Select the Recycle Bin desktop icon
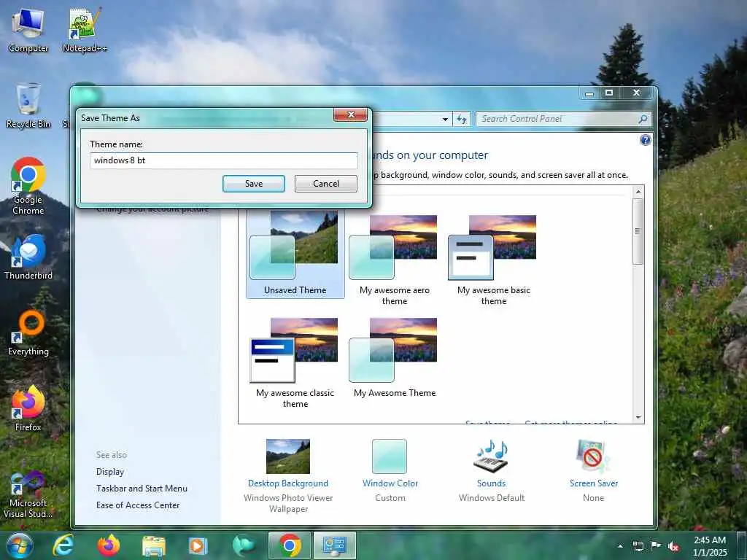This screenshot has width=747, height=560. click(28, 106)
